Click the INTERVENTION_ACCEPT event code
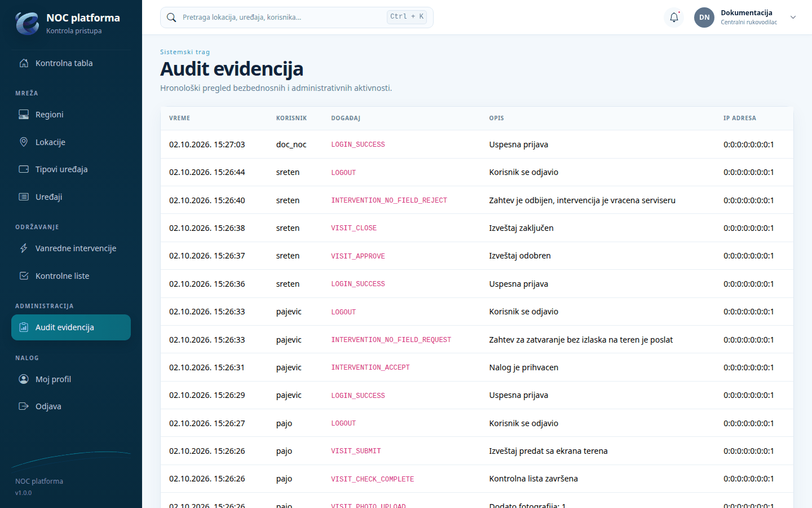This screenshot has width=812, height=508. coord(370,367)
